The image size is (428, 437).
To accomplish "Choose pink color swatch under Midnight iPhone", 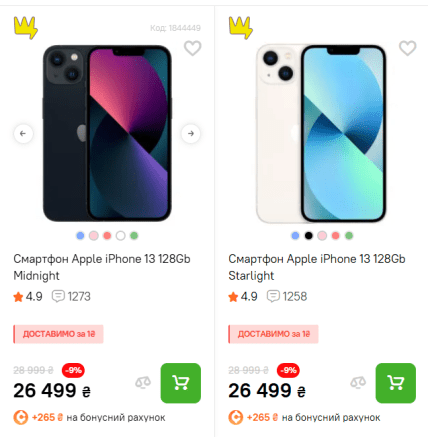I will click(94, 236).
